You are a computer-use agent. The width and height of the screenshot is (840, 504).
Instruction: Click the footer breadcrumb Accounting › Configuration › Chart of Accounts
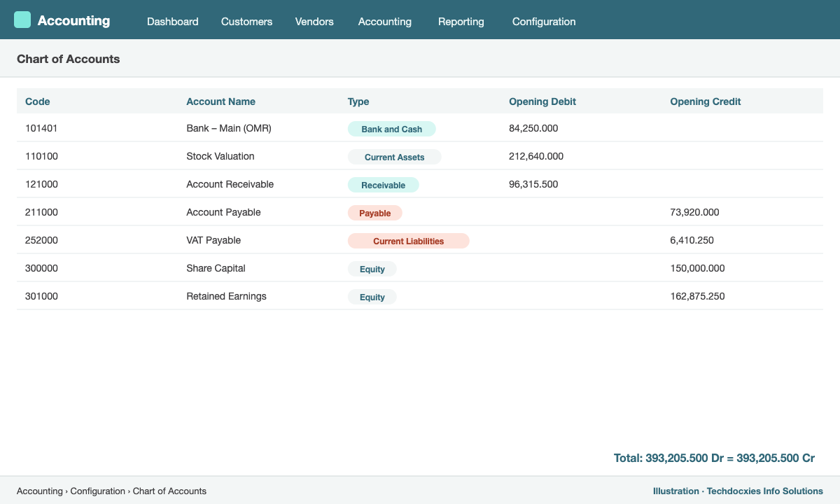tap(111, 491)
